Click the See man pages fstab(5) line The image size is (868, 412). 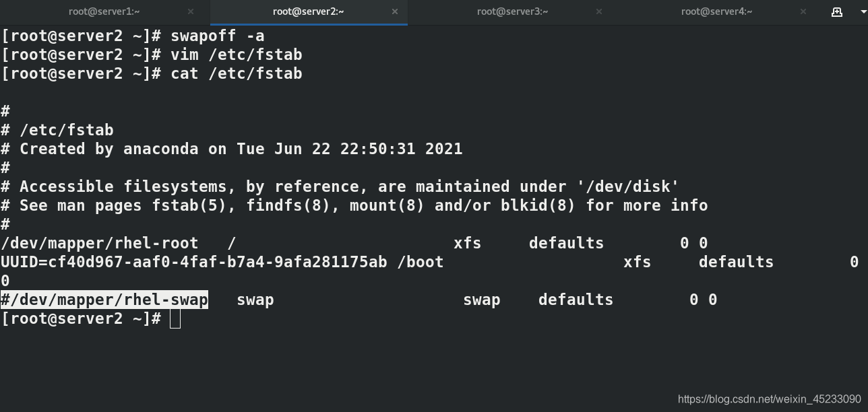point(354,205)
